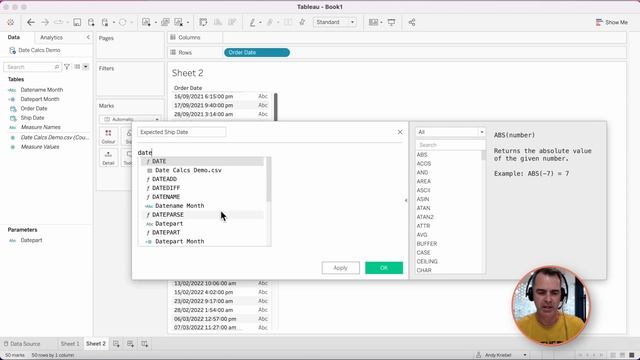The height and width of the screenshot is (360, 640).
Task: Click the Swap Rows and Columns icon
Action: tap(203, 22)
